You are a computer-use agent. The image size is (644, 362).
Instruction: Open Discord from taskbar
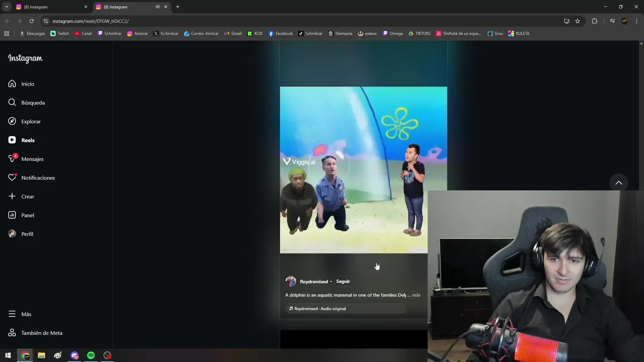(x=74, y=355)
